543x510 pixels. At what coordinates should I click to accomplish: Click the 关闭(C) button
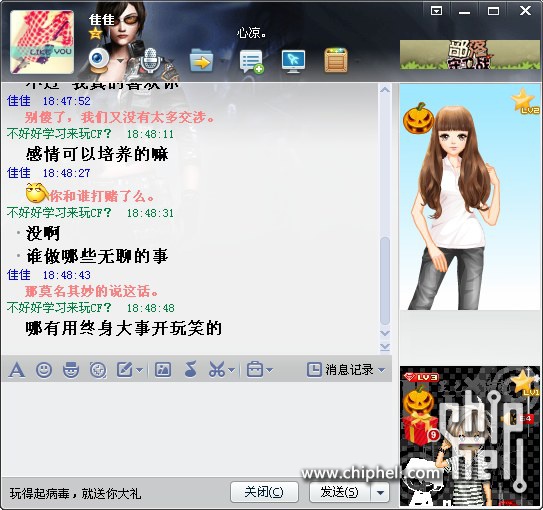[264, 492]
